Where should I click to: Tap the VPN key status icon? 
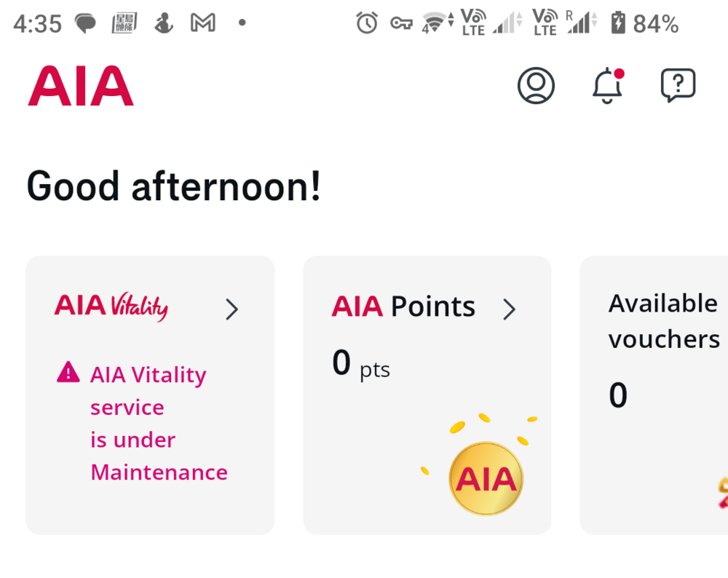[402, 23]
